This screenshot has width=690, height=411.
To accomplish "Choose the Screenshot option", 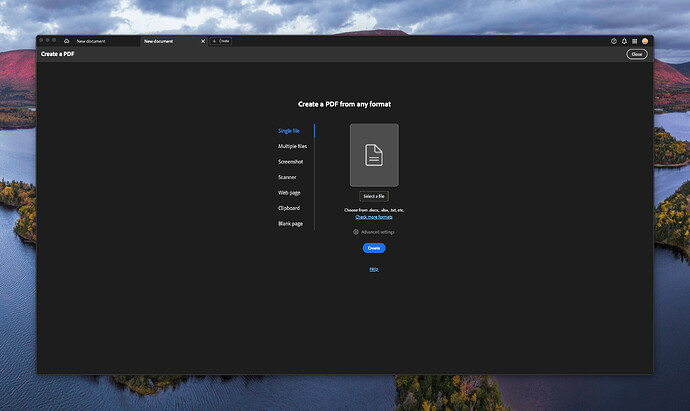I will (x=290, y=161).
